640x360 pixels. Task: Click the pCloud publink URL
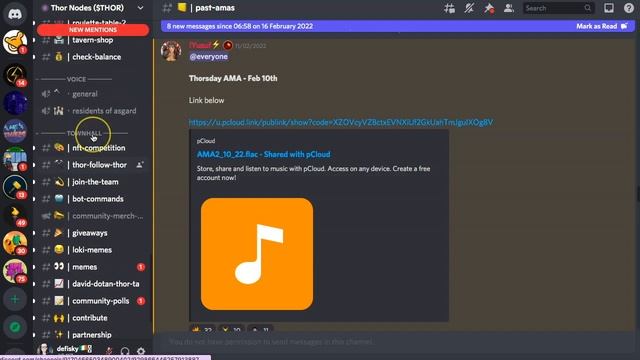341,122
